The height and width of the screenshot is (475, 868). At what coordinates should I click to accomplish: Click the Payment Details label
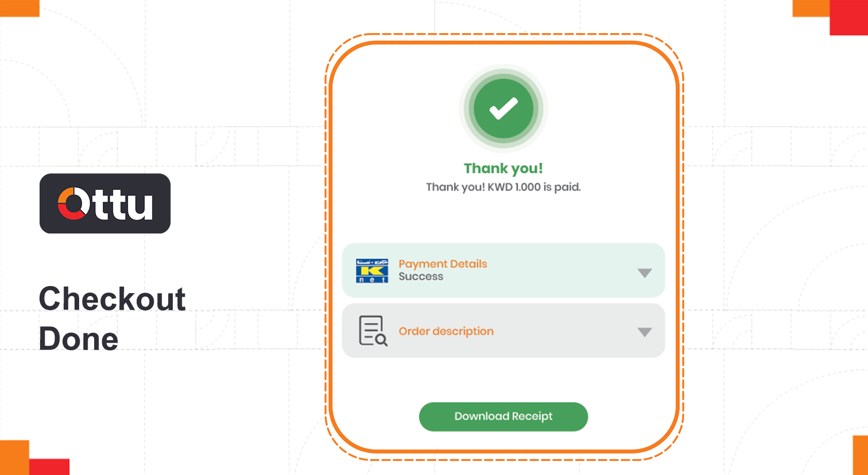pyautogui.click(x=443, y=264)
